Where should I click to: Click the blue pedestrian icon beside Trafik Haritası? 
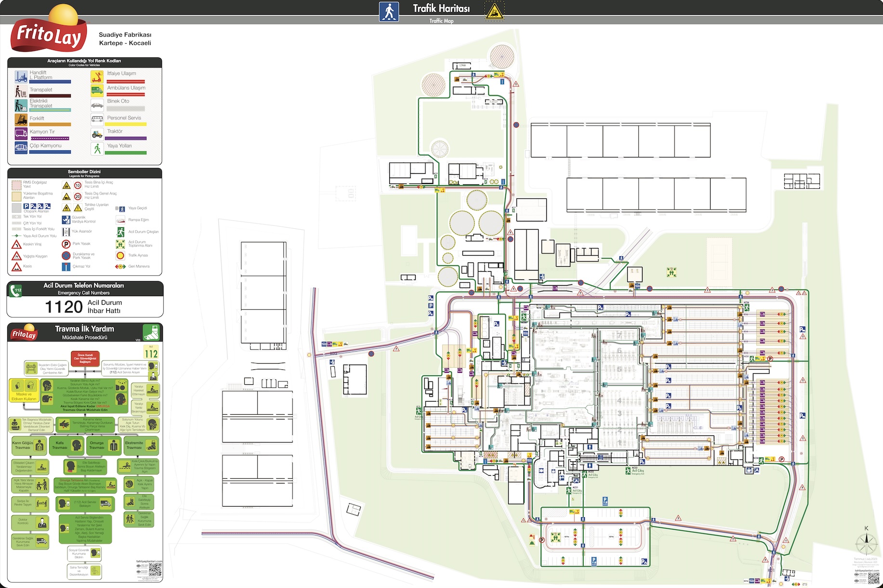[388, 12]
